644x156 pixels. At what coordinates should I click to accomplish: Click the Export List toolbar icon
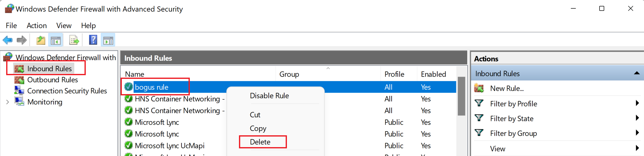(74, 40)
